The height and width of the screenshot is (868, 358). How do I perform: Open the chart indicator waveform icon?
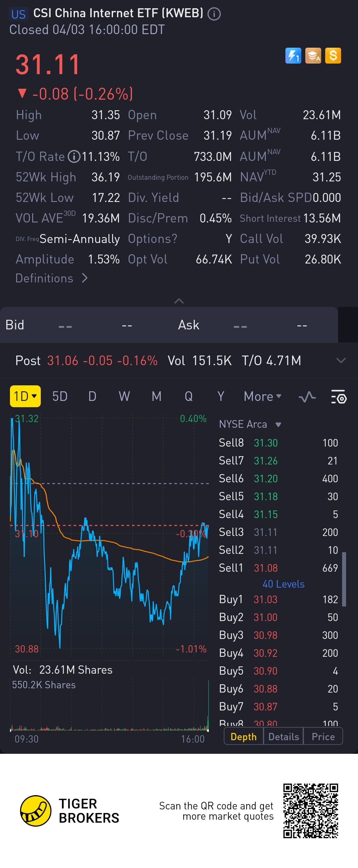point(307,397)
